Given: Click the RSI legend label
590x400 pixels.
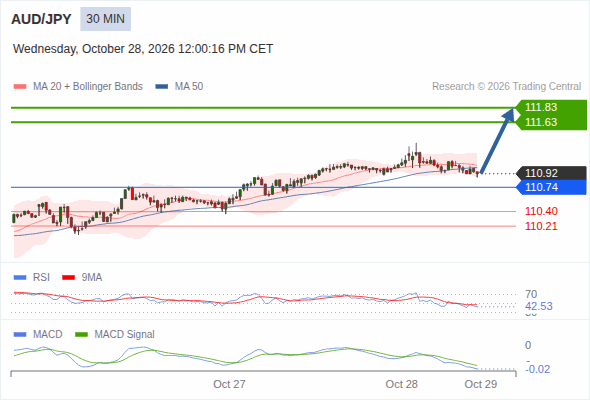Looking at the screenshot, I should pos(41,278).
